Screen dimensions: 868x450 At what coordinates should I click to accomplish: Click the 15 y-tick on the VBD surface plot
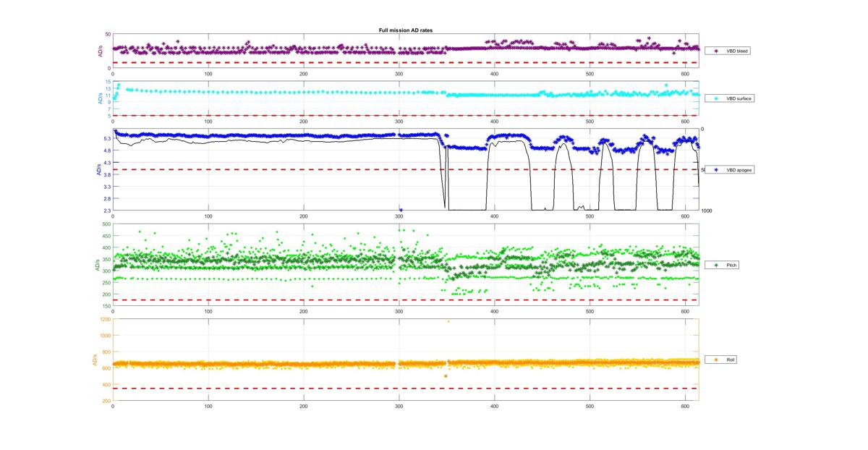click(x=108, y=82)
